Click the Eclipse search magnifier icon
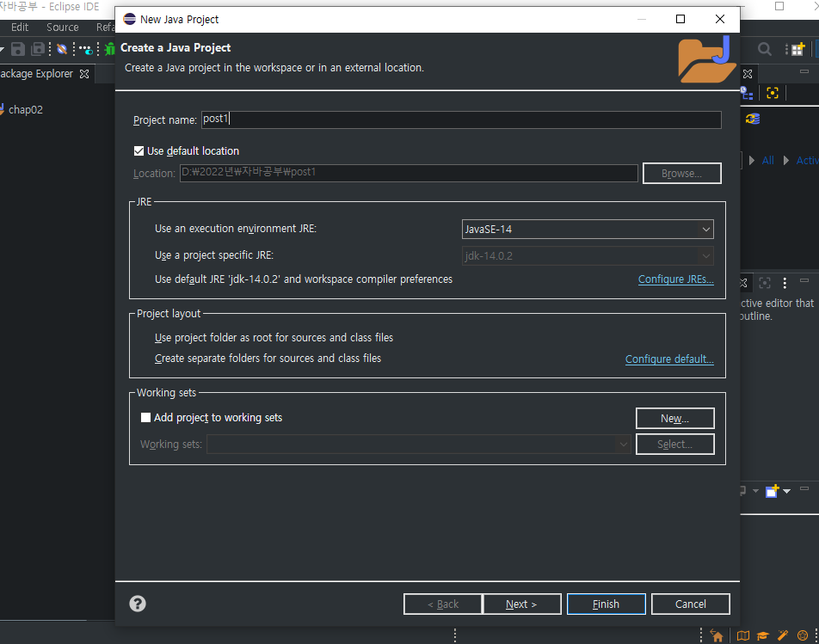 765,49
